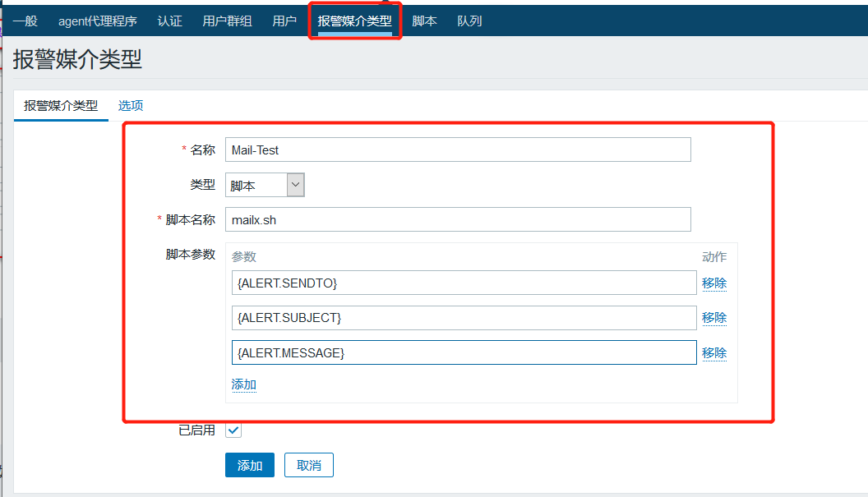This screenshot has width=868, height=497.
Task: Remove the {ALERT.MESSAGE} parameter via 移除
Action: (x=714, y=353)
